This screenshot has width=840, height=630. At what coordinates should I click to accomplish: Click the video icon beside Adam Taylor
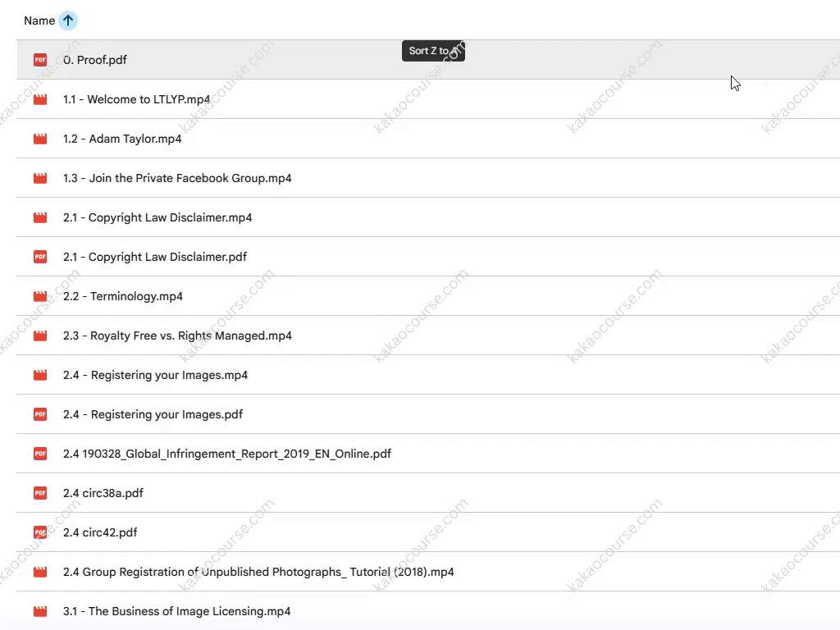[40, 139]
